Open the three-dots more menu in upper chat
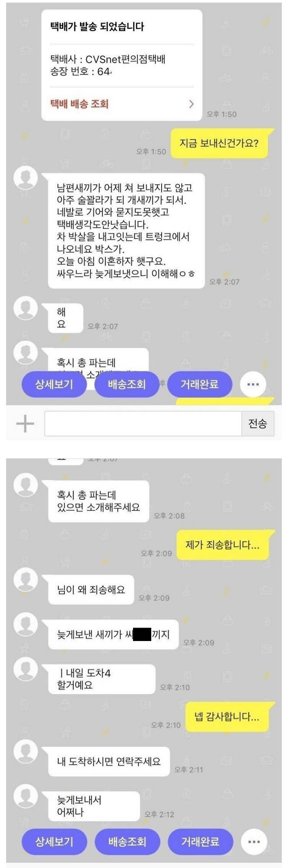Screen dimensions: 286x868 (x=253, y=384)
